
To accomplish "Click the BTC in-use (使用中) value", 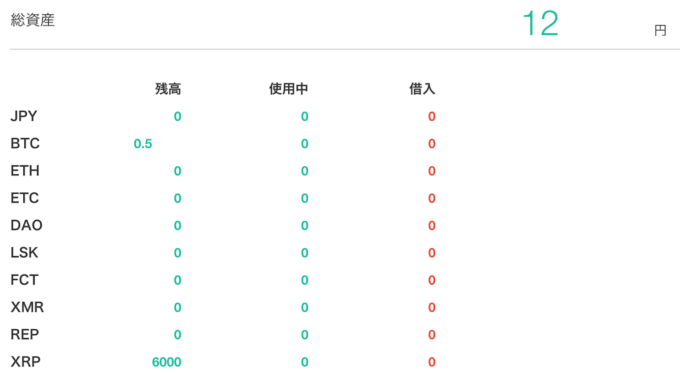I will click(304, 144).
